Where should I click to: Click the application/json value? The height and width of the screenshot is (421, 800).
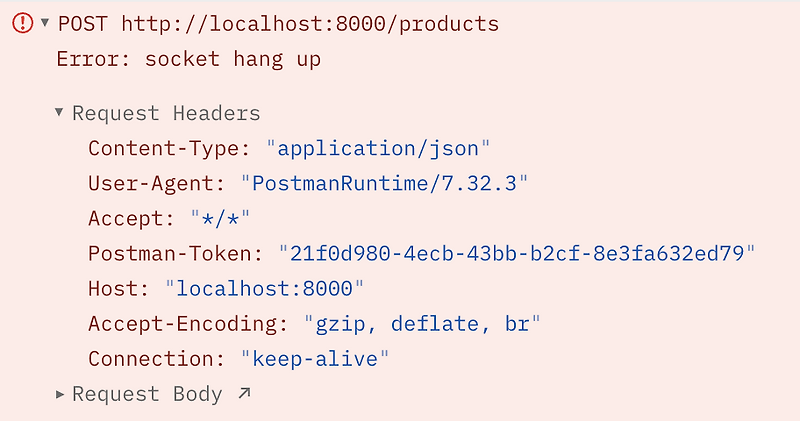point(378,148)
